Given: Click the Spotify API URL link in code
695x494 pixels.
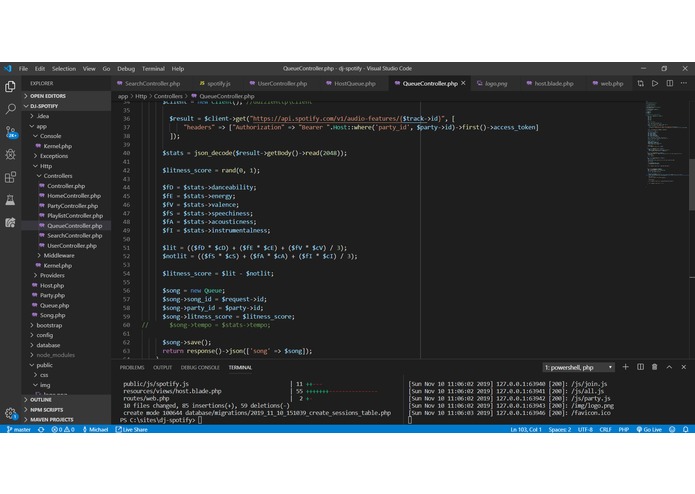Looking at the screenshot, I should (x=347, y=119).
